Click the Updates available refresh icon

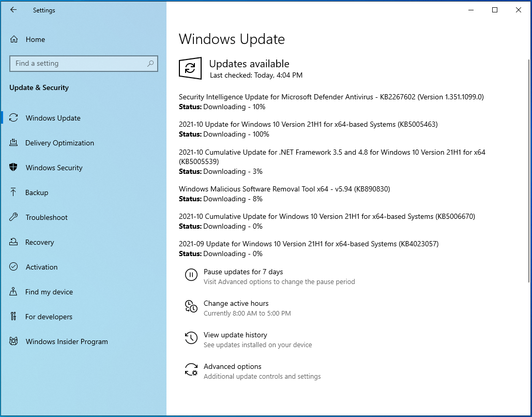[190, 68]
